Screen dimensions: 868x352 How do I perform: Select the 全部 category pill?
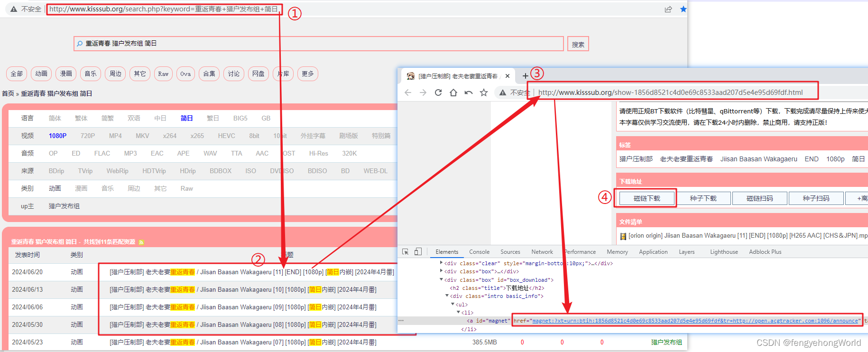tap(17, 74)
